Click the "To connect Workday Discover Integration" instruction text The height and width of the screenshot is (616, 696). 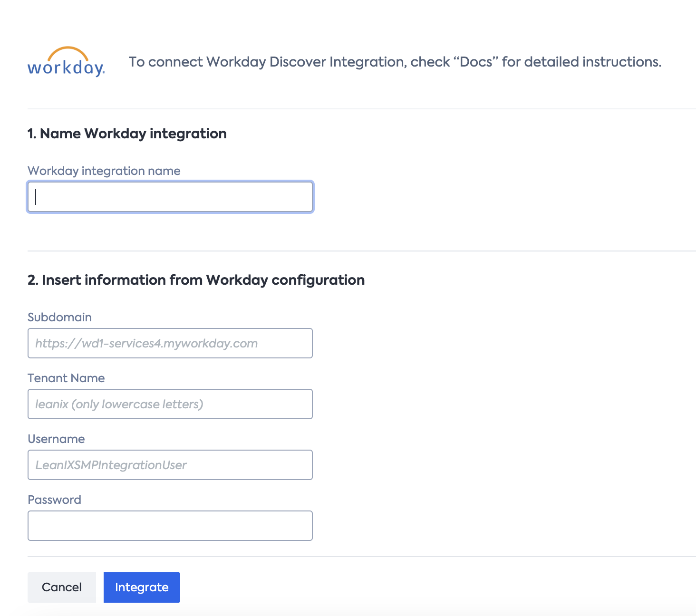[395, 62]
